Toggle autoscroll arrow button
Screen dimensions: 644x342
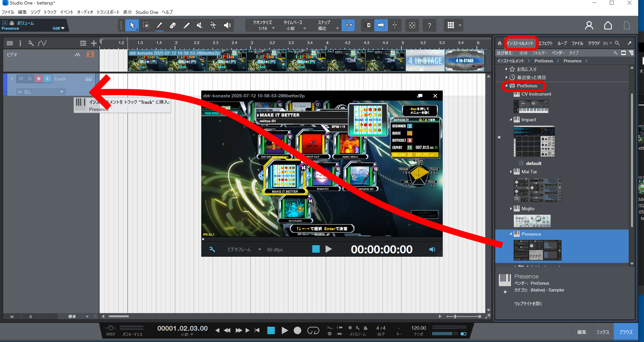(x=381, y=25)
